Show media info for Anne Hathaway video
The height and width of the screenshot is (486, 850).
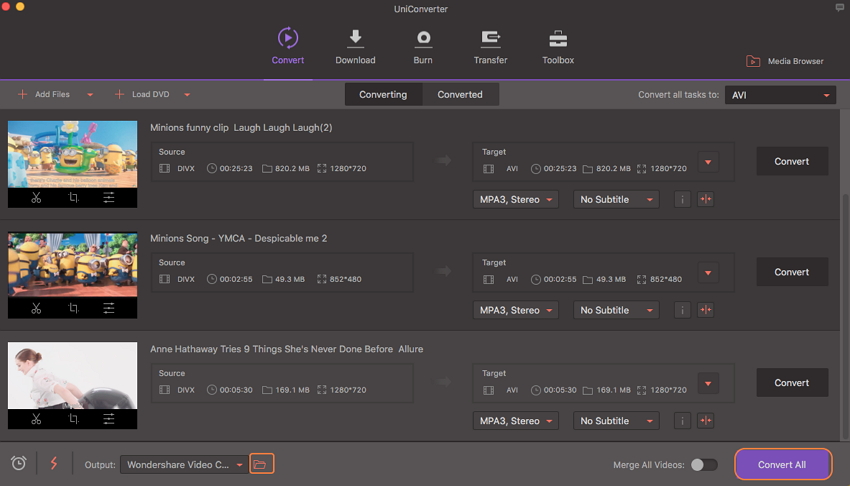click(682, 420)
